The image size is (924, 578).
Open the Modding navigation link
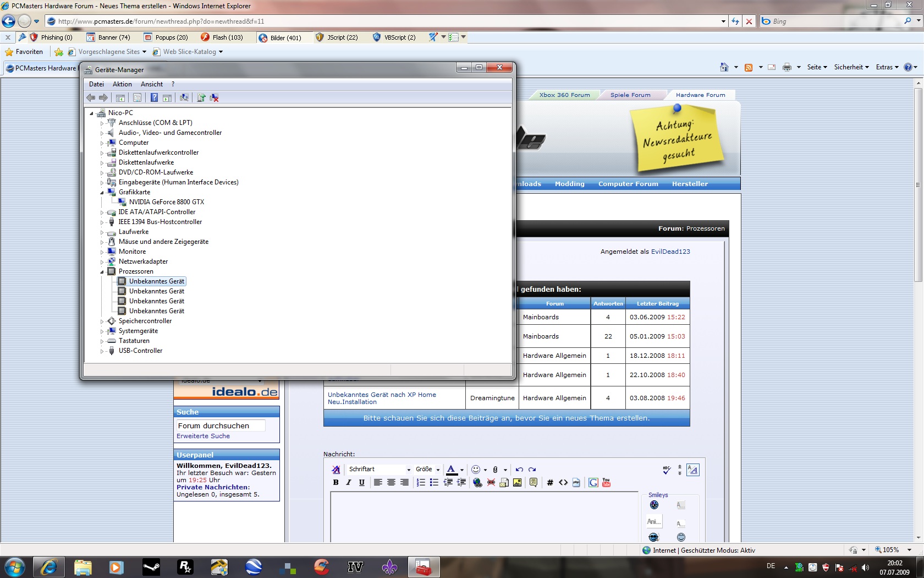(569, 184)
